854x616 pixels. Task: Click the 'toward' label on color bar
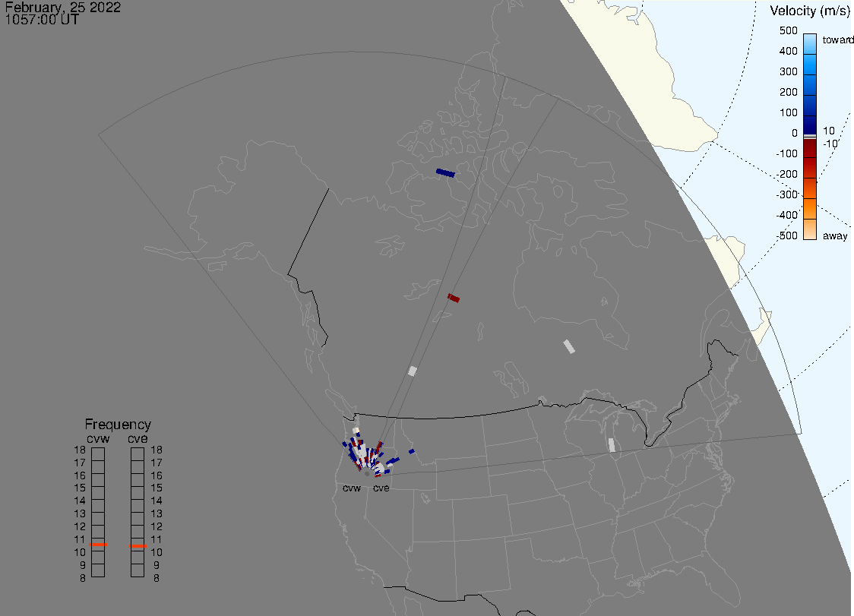[x=837, y=39]
